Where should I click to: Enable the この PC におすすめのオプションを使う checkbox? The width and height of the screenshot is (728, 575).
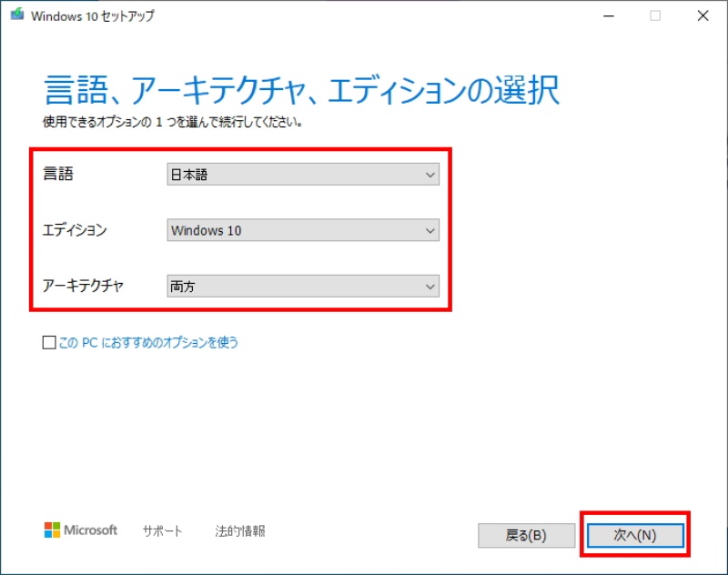pos(49,343)
